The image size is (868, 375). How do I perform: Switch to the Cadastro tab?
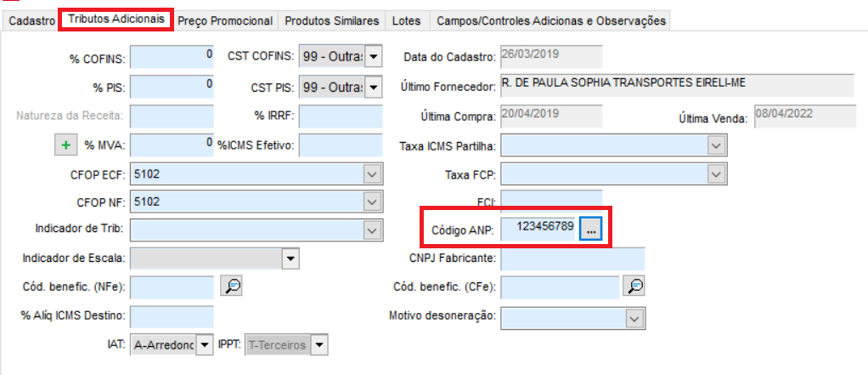(x=31, y=20)
